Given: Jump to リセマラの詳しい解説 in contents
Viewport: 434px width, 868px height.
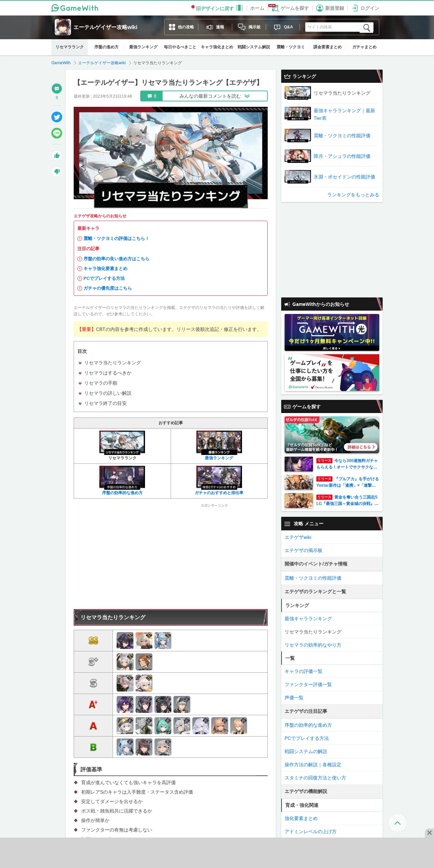Looking at the screenshot, I should click(107, 393).
